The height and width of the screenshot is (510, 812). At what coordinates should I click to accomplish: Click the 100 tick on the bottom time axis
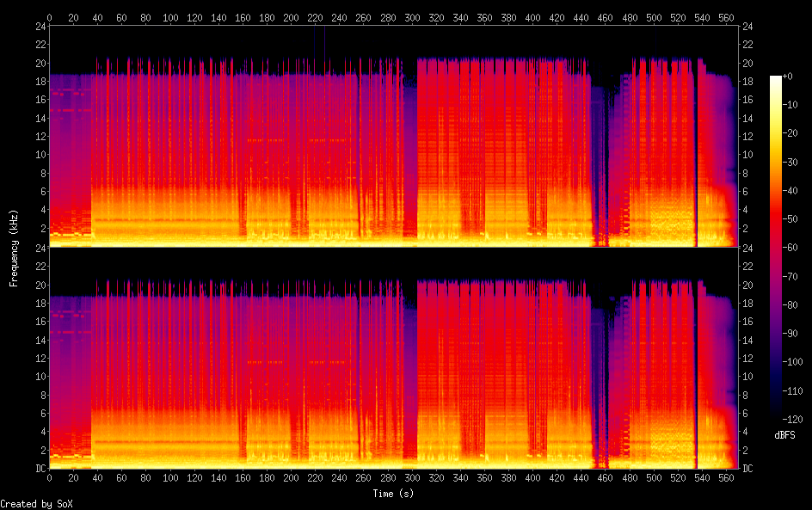[x=170, y=477]
